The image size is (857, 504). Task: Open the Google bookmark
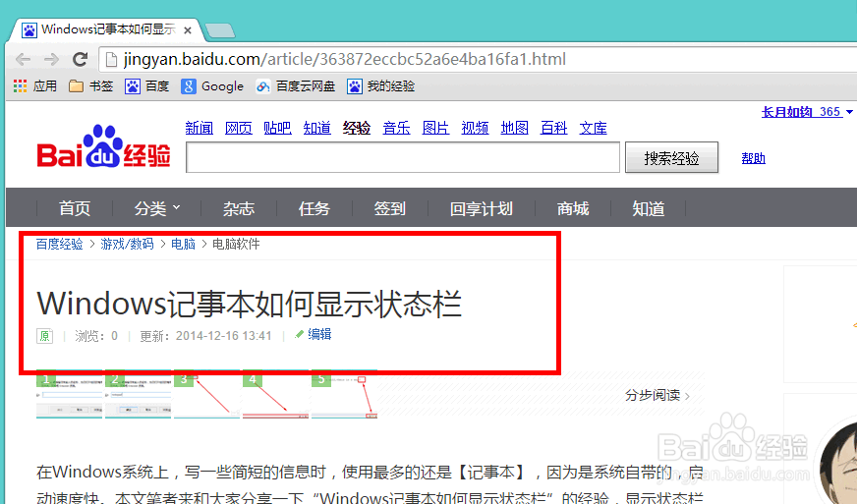coord(212,85)
